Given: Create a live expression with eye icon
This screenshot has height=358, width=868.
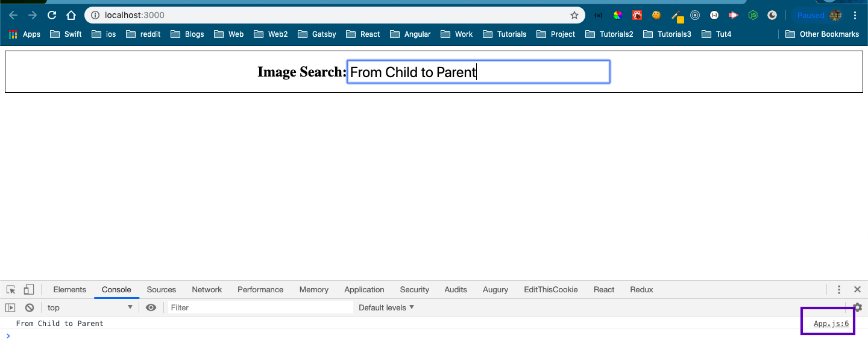Looking at the screenshot, I should tap(151, 308).
